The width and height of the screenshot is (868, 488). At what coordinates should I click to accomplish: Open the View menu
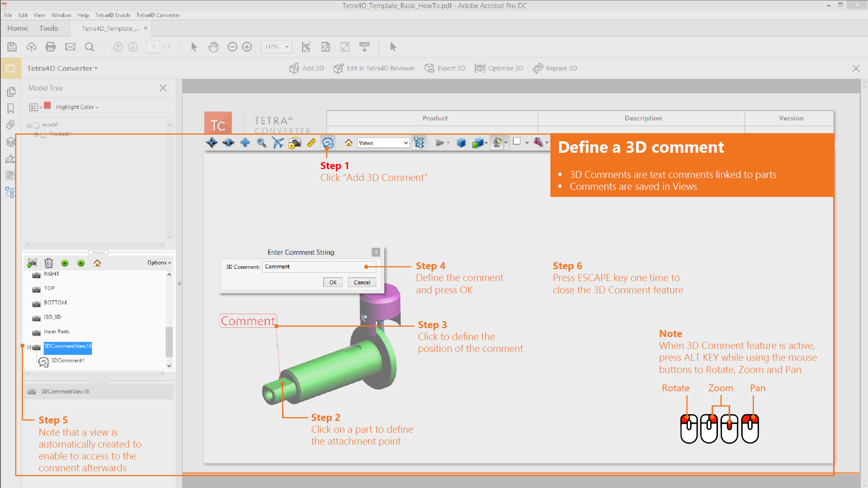[x=39, y=15]
